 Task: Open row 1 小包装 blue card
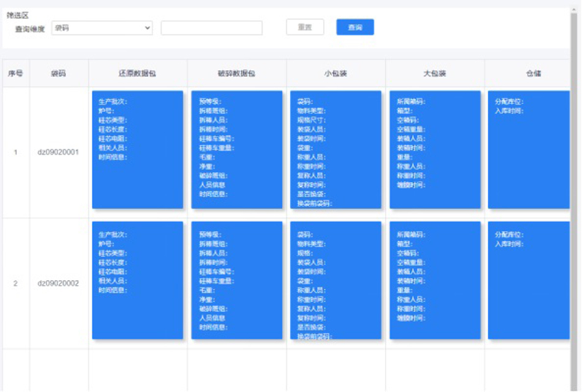[336, 150]
